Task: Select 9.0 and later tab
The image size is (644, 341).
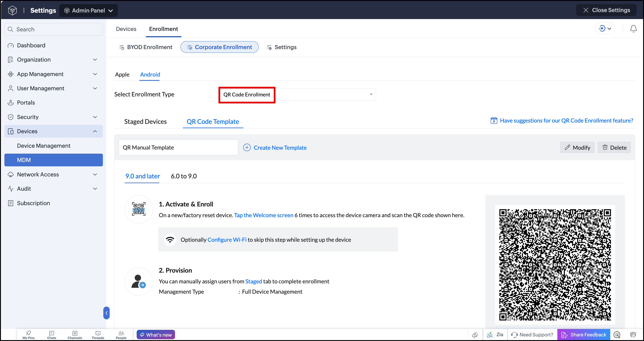Action: click(x=143, y=176)
